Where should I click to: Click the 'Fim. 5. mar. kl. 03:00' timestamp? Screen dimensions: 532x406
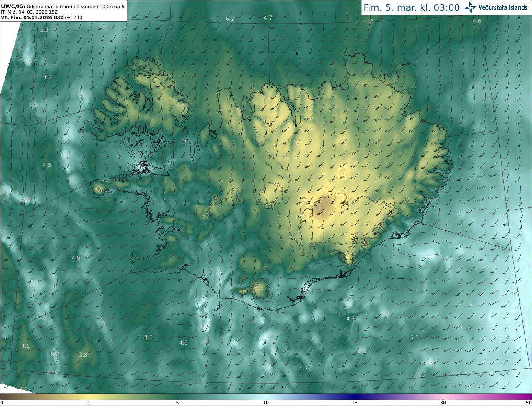tap(411, 7)
